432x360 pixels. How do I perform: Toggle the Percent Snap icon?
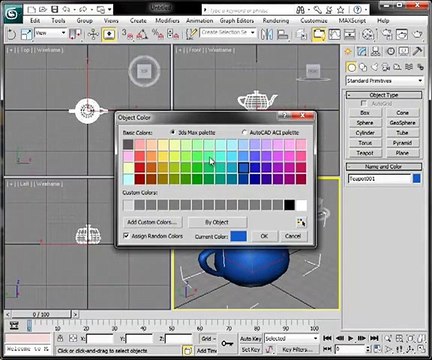coord(157,34)
